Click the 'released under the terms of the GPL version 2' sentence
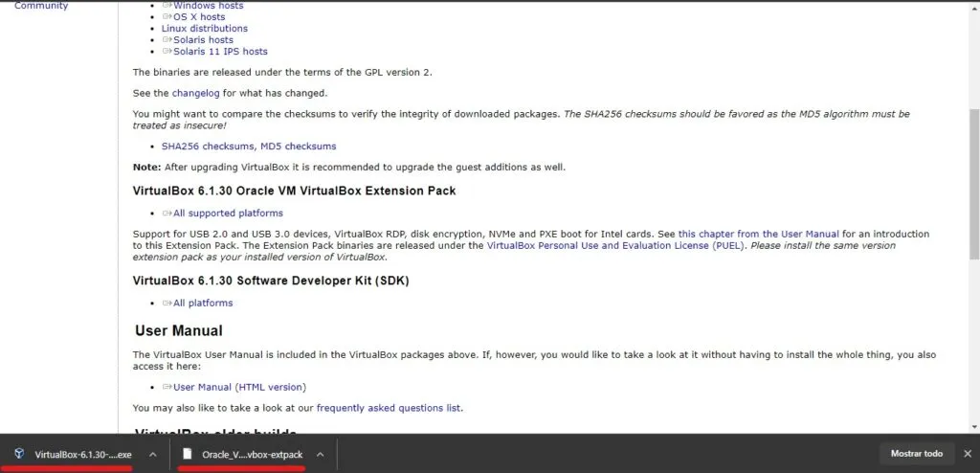Viewport: 980px width, 473px height. coord(282,72)
